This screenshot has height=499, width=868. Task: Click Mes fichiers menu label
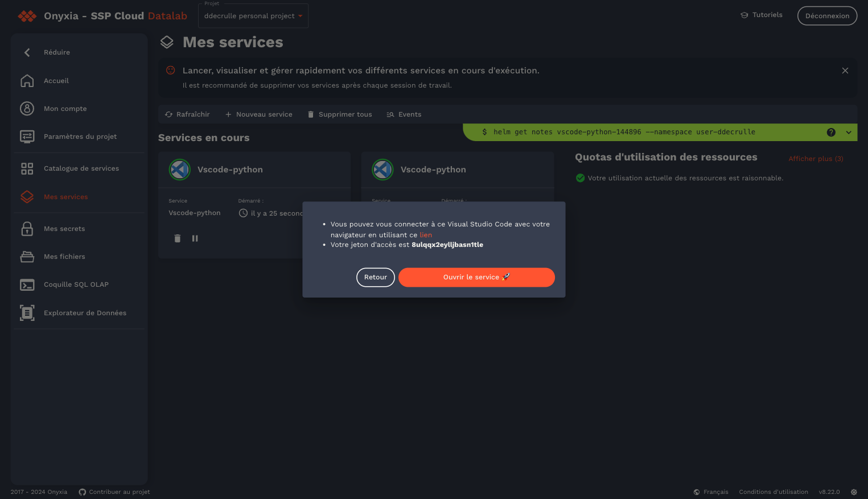[x=64, y=257]
